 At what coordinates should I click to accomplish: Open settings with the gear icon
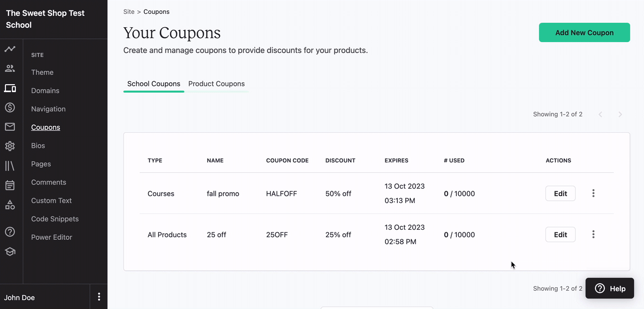pos(10,146)
